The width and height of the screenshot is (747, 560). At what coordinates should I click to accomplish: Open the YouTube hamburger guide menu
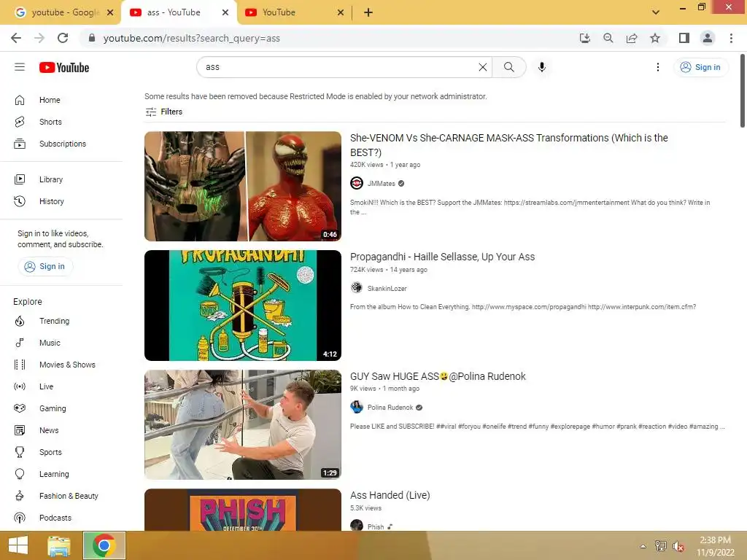(20, 67)
